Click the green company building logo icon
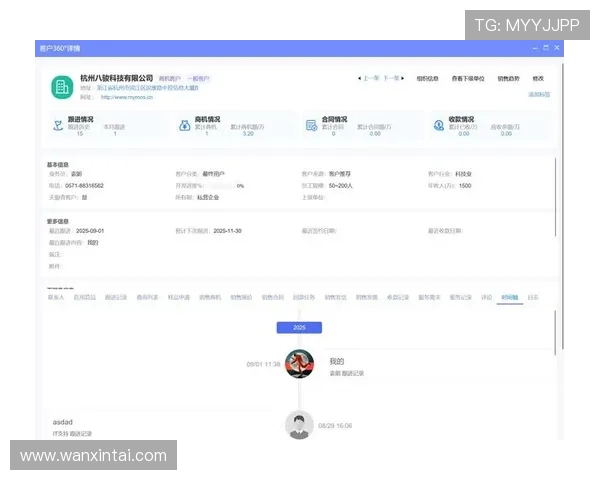 click(x=62, y=87)
